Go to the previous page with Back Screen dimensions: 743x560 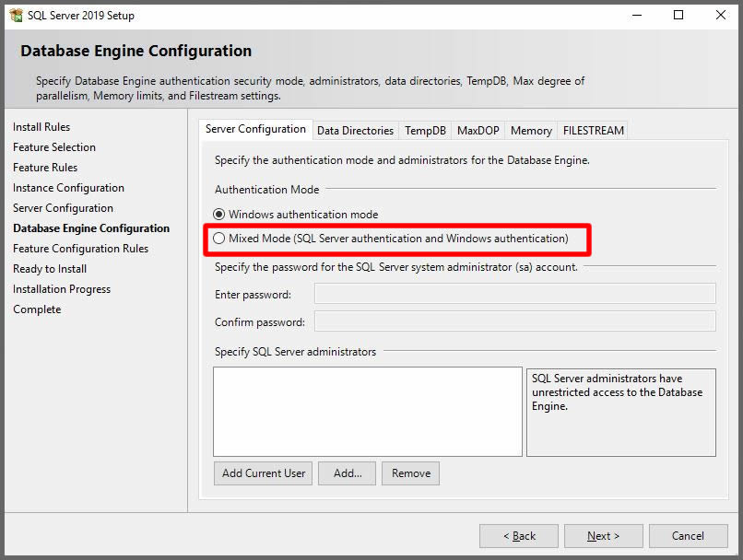[518, 536]
